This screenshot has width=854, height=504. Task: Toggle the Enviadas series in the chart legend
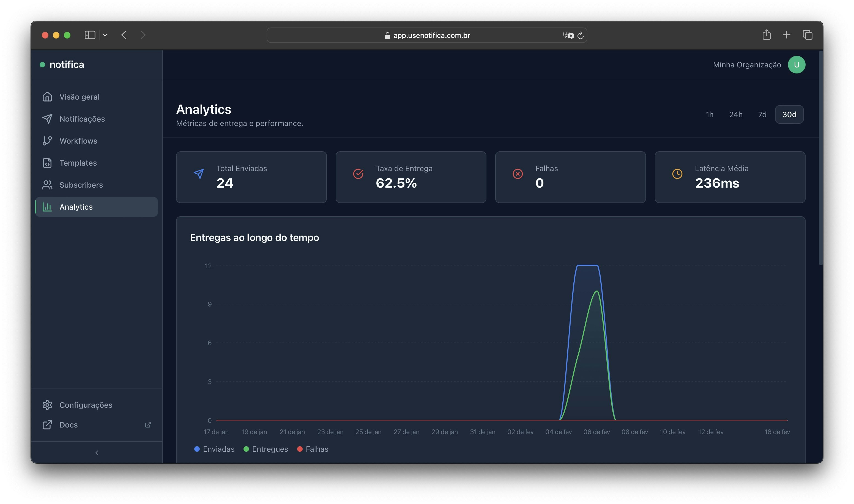[x=214, y=449]
